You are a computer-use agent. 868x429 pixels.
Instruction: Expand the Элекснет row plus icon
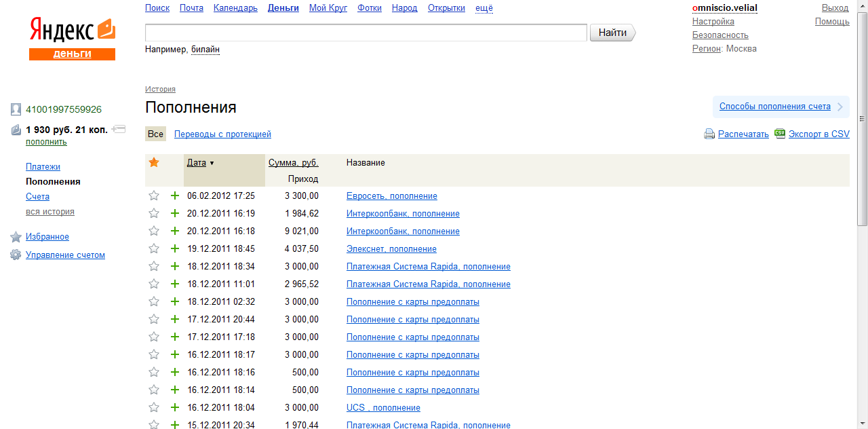pos(175,248)
